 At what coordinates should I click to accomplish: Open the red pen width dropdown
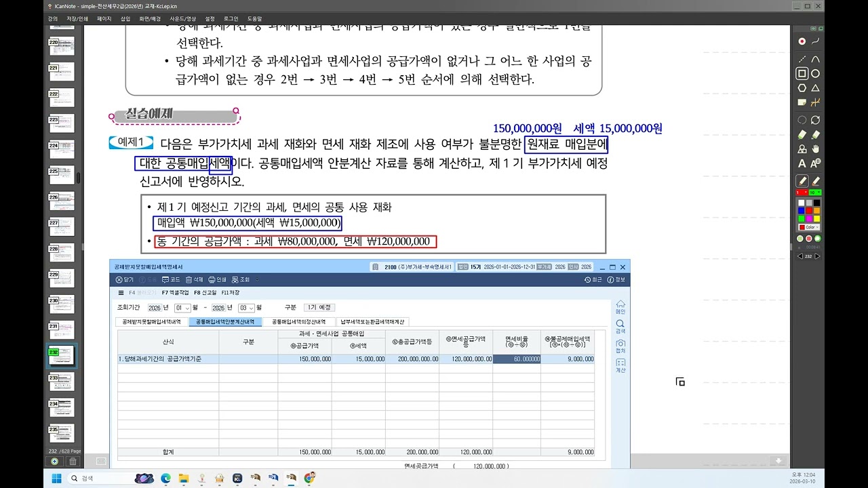click(x=802, y=192)
